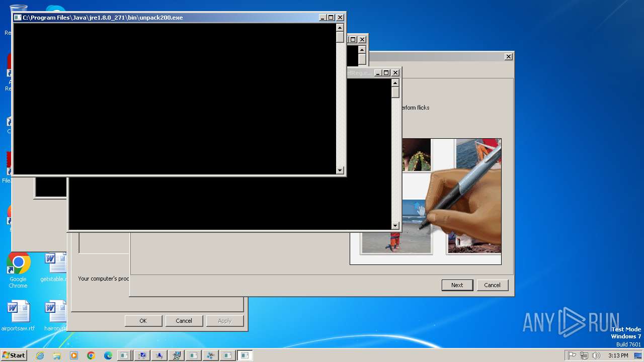Image resolution: width=644 pixels, height=362 pixels.
Task: Maximize the unpack200.exe console window
Action: coord(331,18)
